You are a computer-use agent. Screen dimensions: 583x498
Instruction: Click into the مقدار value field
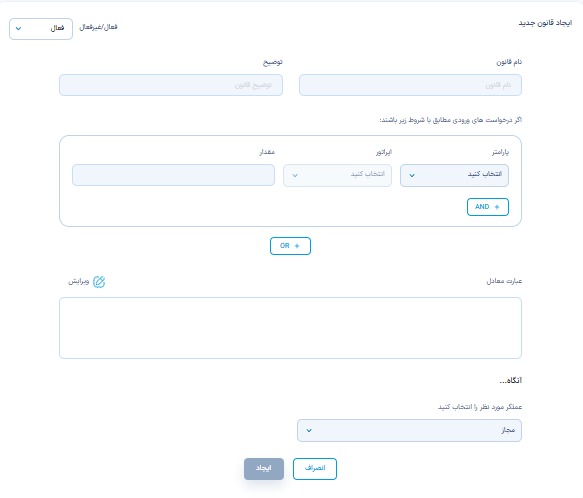tap(174, 175)
